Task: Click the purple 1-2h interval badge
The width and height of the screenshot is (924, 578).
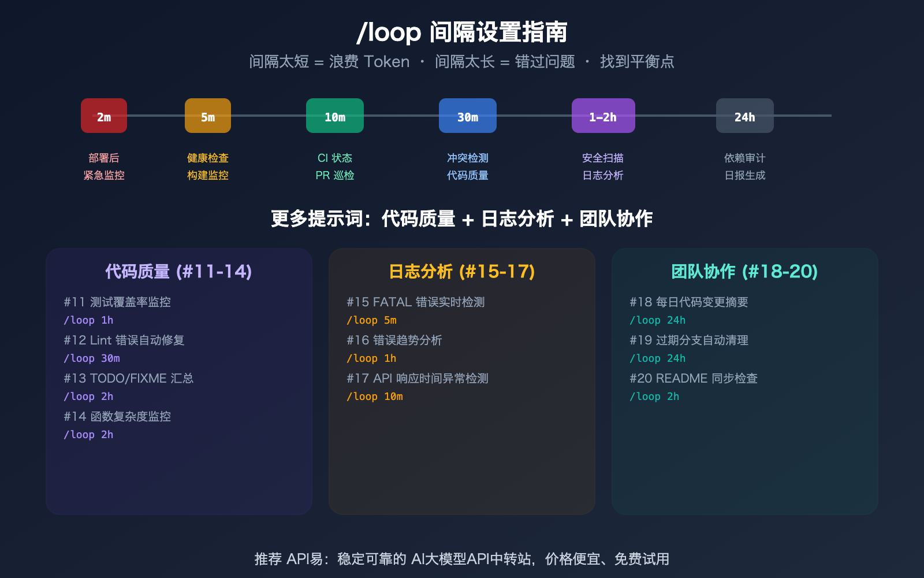Action: click(603, 116)
